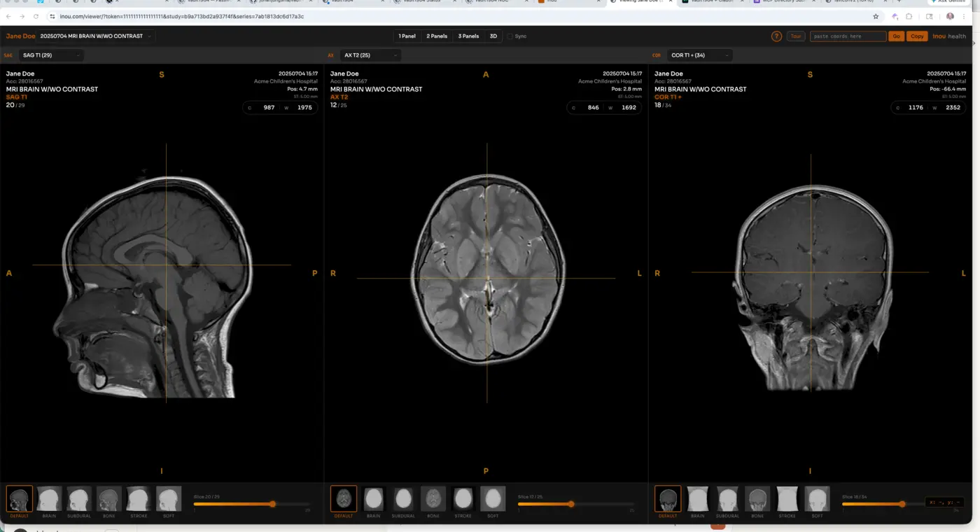This screenshot has height=532, width=980.
Task: Apply Brain window preset on axial panel
Action: (374, 500)
